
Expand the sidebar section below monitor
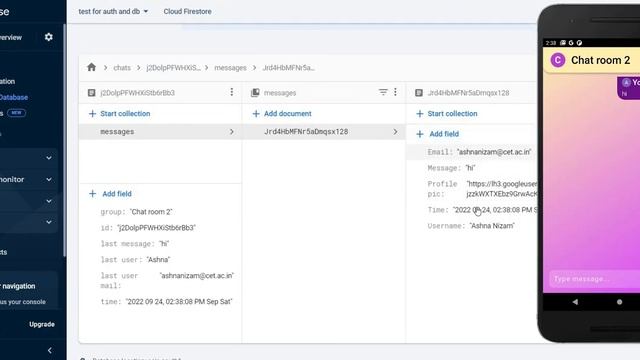[x=49, y=201]
